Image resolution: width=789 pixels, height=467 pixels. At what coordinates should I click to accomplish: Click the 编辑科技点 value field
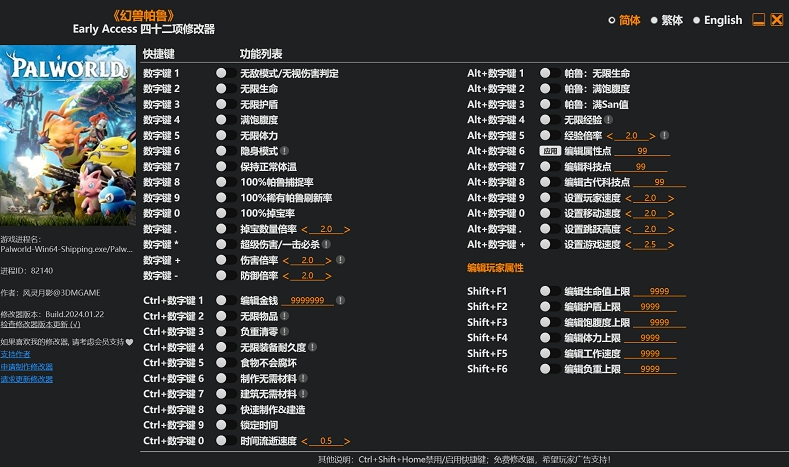pyautogui.click(x=641, y=167)
